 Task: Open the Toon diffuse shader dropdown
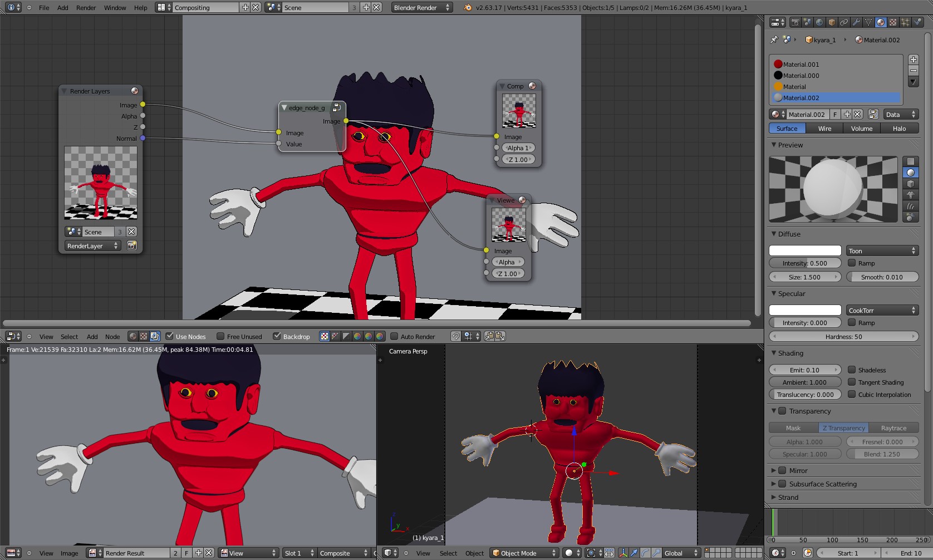pyautogui.click(x=882, y=250)
